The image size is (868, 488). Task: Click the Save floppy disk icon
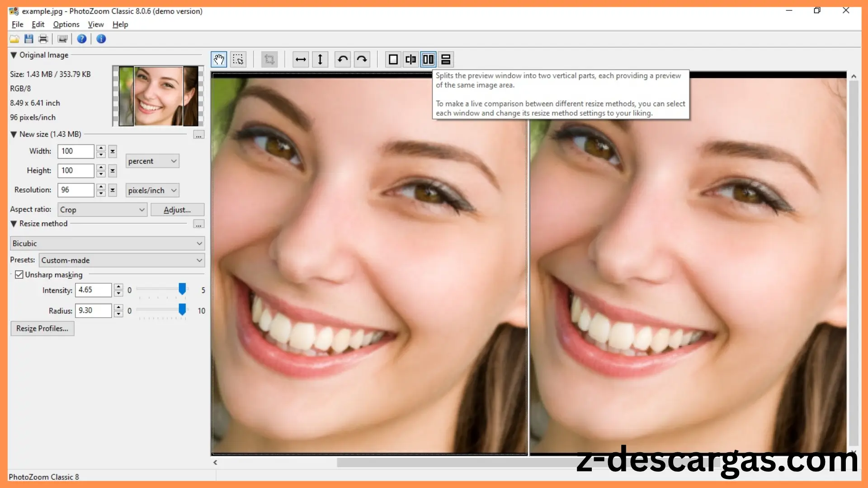pos(29,39)
